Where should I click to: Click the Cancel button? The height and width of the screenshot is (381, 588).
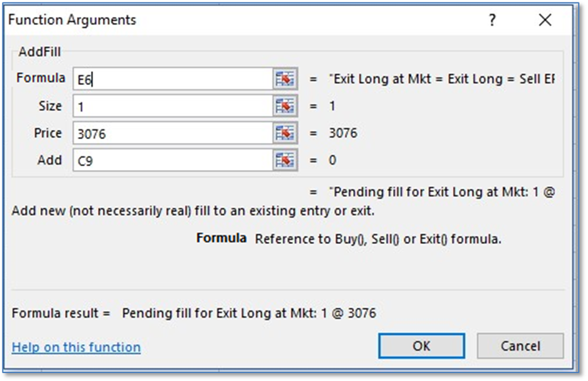pos(520,346)
